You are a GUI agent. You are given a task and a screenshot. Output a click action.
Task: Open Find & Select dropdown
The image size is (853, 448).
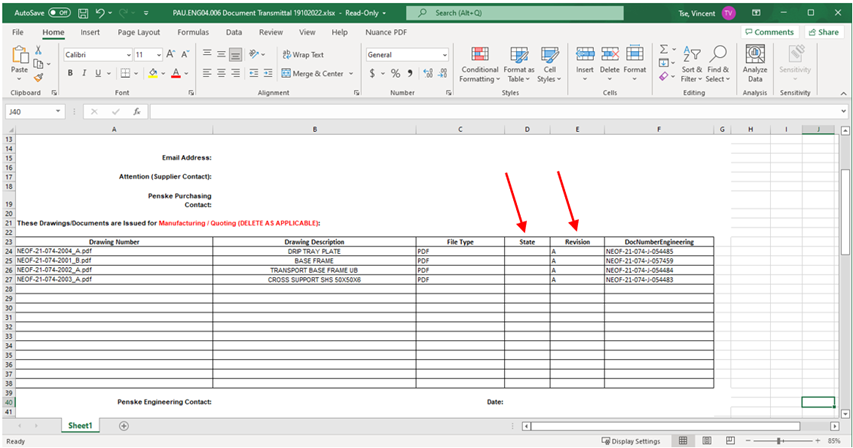(718, 65)
